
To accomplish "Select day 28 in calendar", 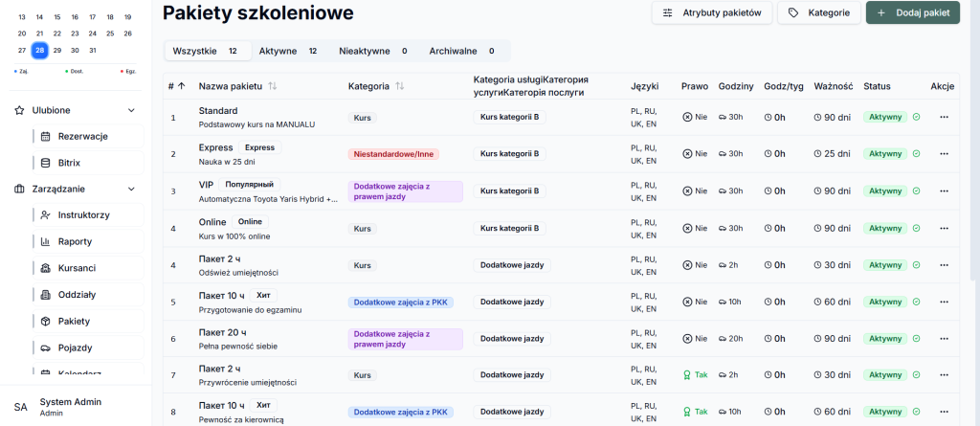I will click(x=39, y=50).
